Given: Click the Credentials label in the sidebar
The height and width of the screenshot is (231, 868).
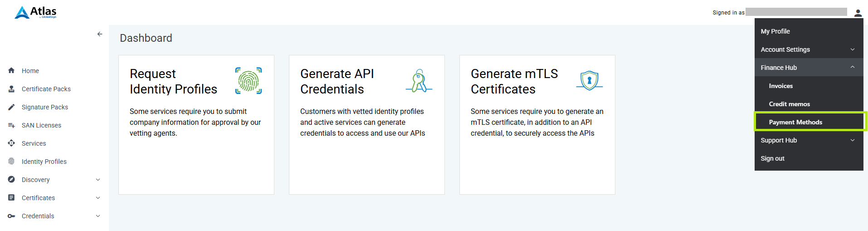Looking at the screenshot, I should (x=38, y=216).
